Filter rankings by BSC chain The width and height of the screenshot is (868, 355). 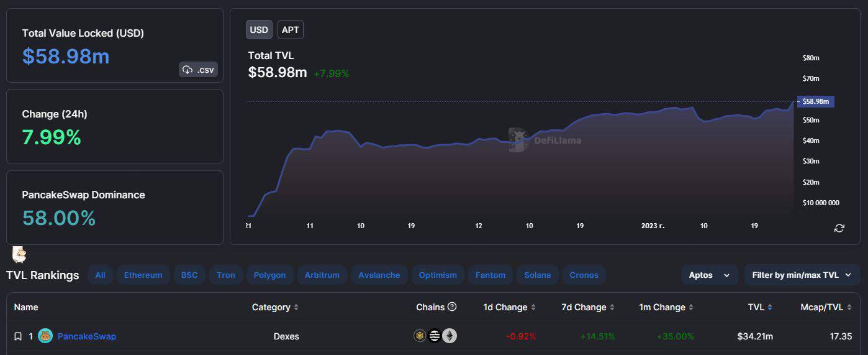pyautogui.click(x=189, y=275)
